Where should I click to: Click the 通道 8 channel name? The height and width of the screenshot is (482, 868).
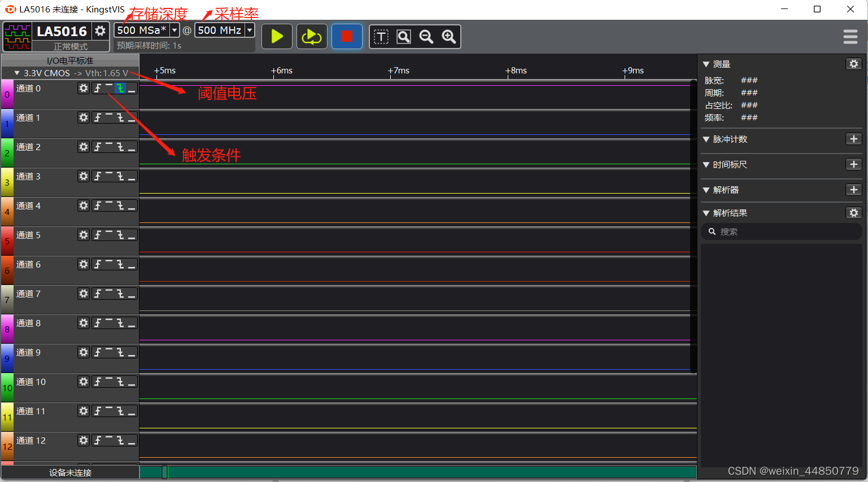pos(28,323)
